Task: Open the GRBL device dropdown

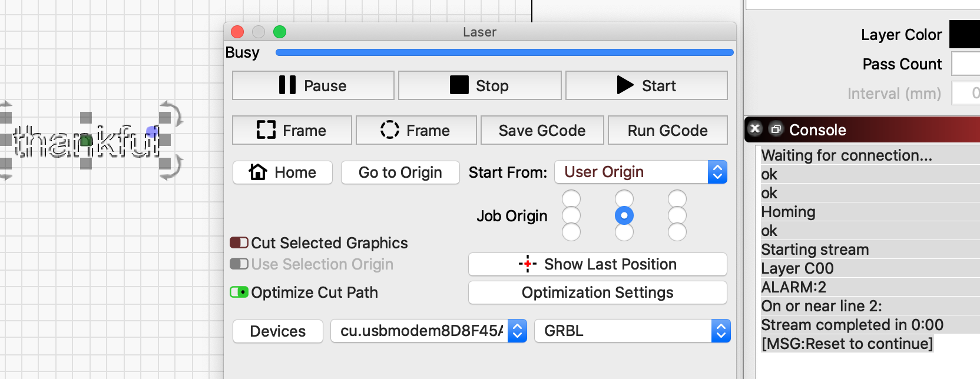Action: 633,331
